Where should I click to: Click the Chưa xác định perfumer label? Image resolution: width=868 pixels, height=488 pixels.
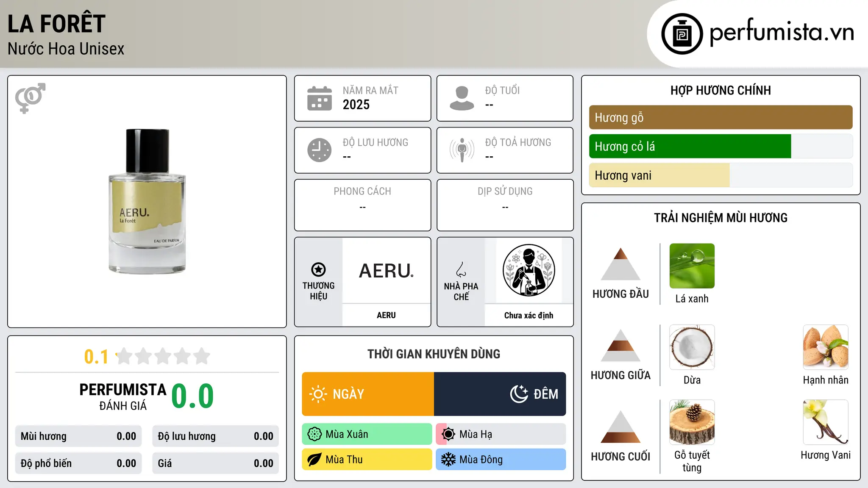(x=529, y=316)
